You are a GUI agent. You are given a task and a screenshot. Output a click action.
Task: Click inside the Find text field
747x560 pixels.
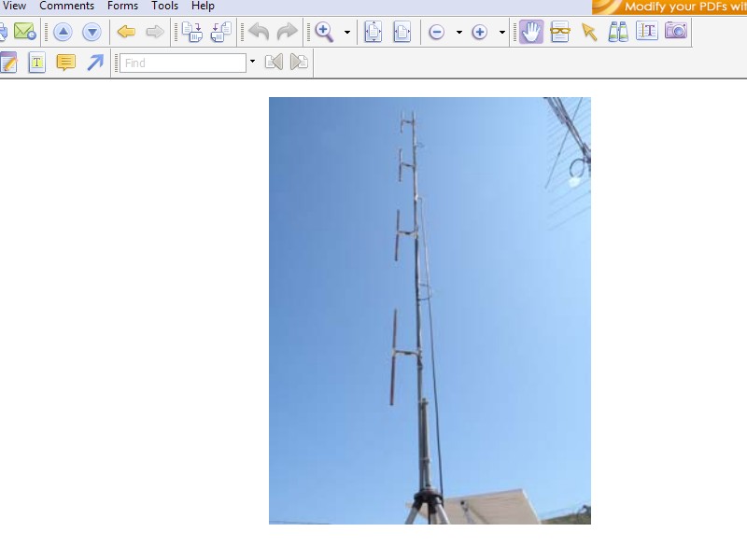(183, 63)
